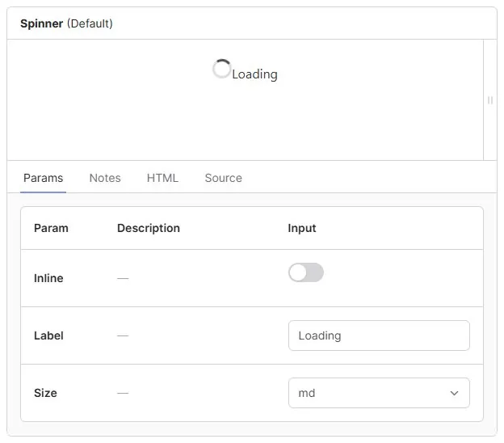Image resolution: width=504 pixels, height=443 pixels.
Task: Toggle the Inline switch on
Action: pyautogui.click(x=305, y=273)
